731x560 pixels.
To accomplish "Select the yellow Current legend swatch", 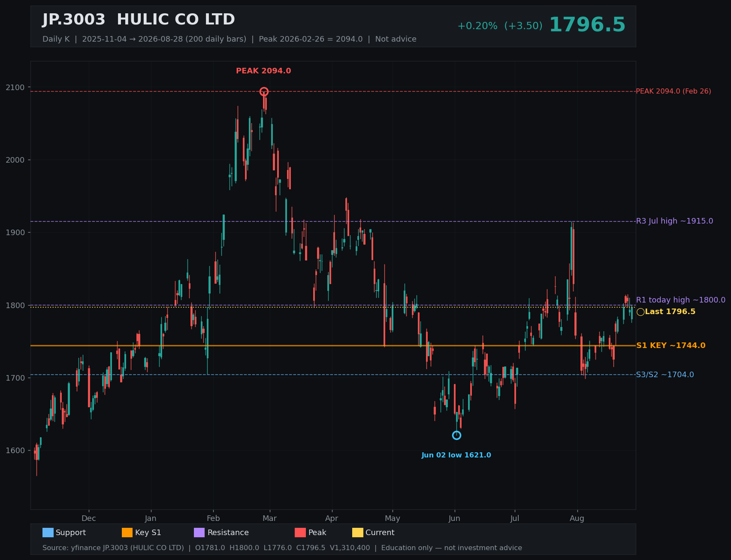I will click(x=358, y=533).
